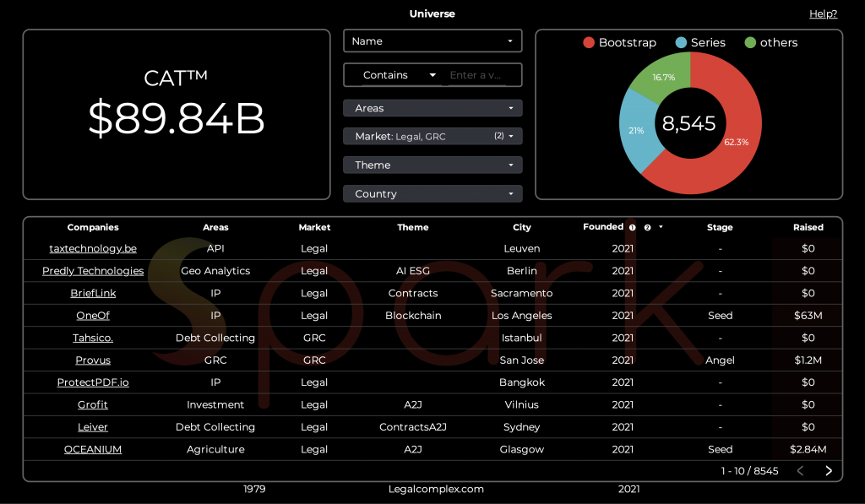Screen dimensions: 865x504
Task: Click sort indicator 1 beside Founded
Action: point(632,227)
